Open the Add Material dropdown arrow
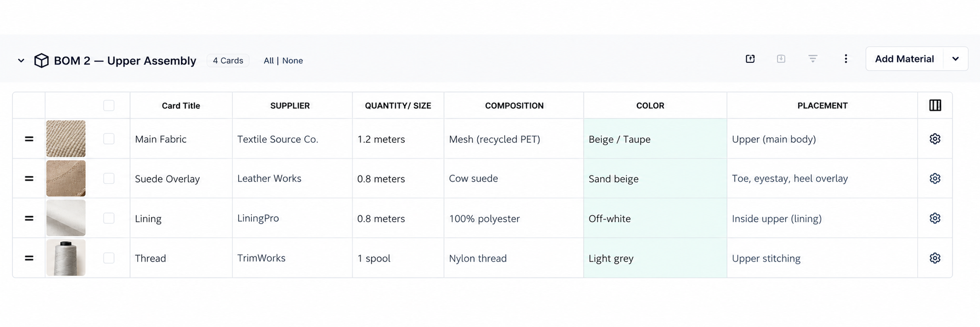980x327 pixels. tap(955, 59)
